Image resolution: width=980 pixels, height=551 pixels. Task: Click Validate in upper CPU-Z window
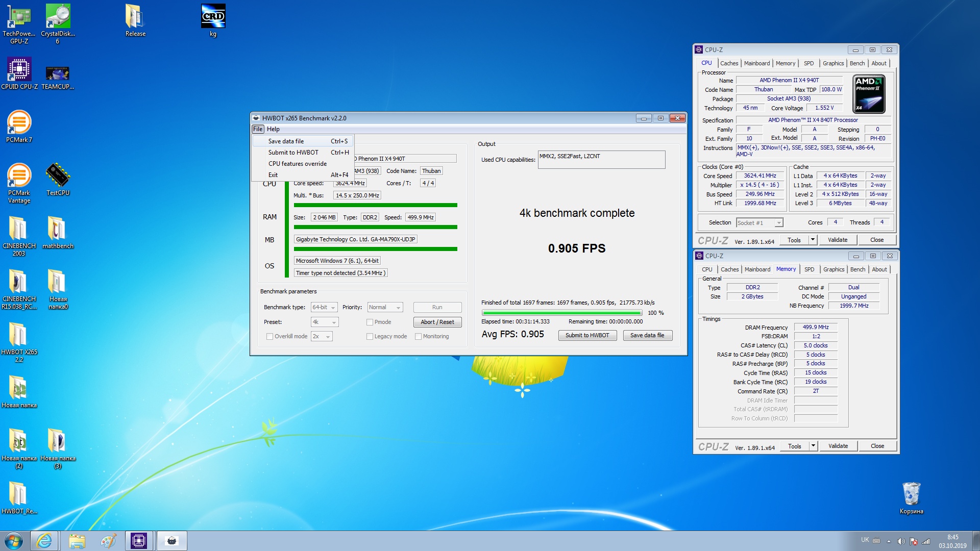838,240
